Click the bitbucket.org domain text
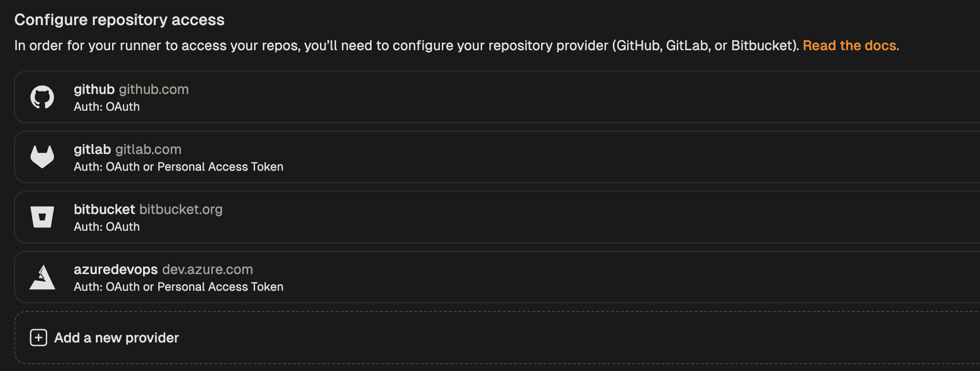The image size is (980, 371). point(181,210)
